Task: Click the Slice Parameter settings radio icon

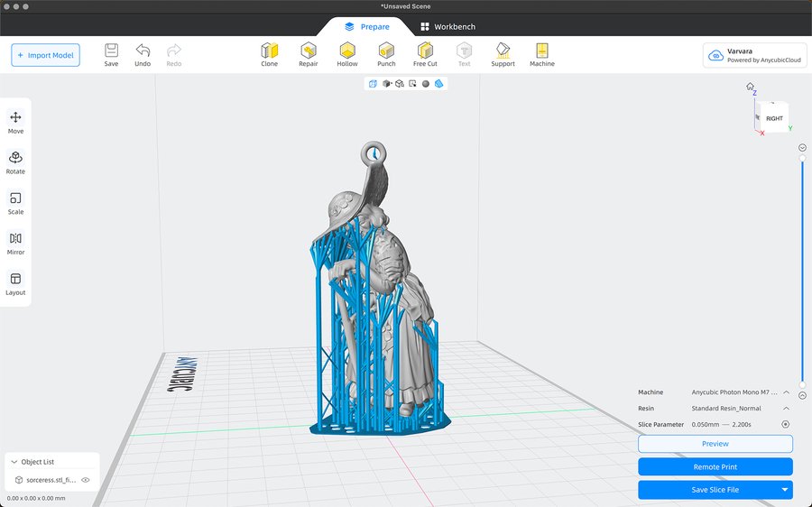Action: pyautogui.click(x=786, y=424)
